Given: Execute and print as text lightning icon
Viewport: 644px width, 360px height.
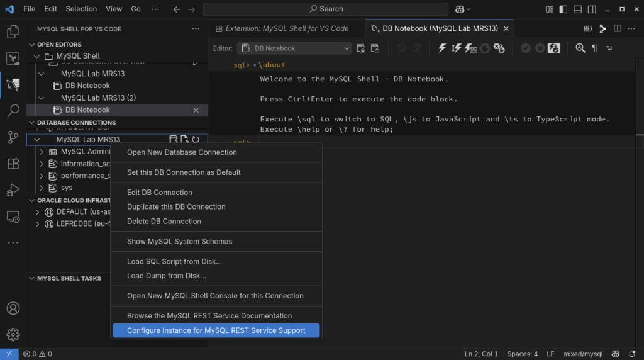Looking at the screenshot, I should [x=470, y=48].
